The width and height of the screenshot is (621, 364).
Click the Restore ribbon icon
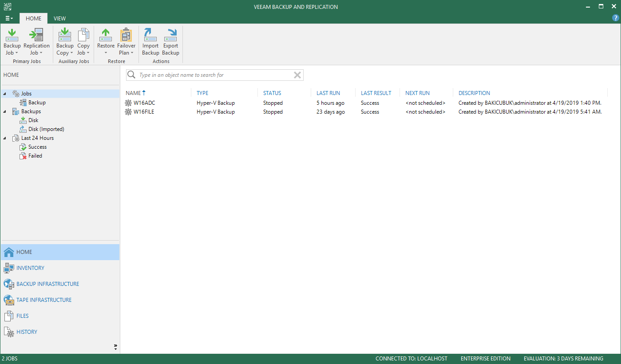click(x=106, y=35)
